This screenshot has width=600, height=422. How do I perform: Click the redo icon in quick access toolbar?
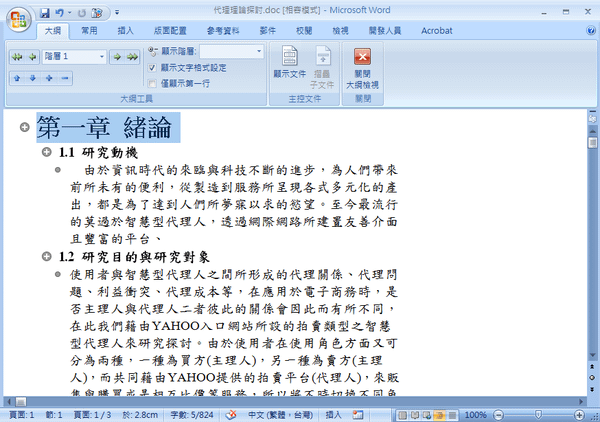(82, 13)
